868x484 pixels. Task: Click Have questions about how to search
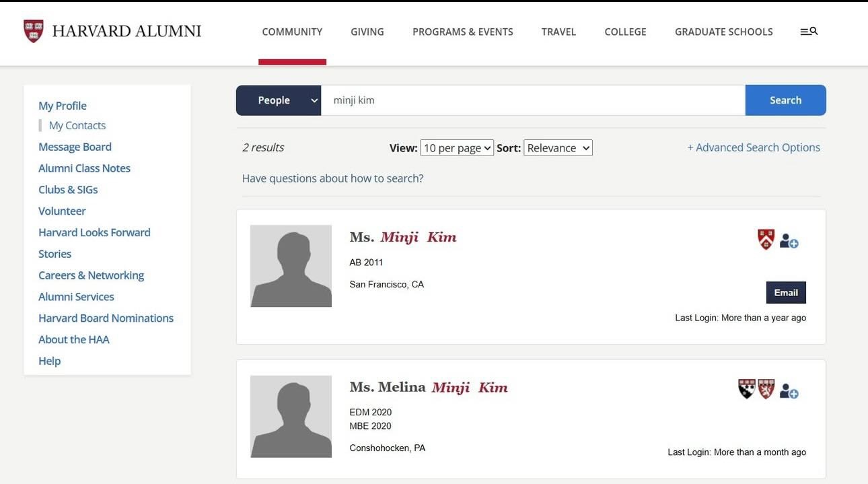click(x=332, y=178)
